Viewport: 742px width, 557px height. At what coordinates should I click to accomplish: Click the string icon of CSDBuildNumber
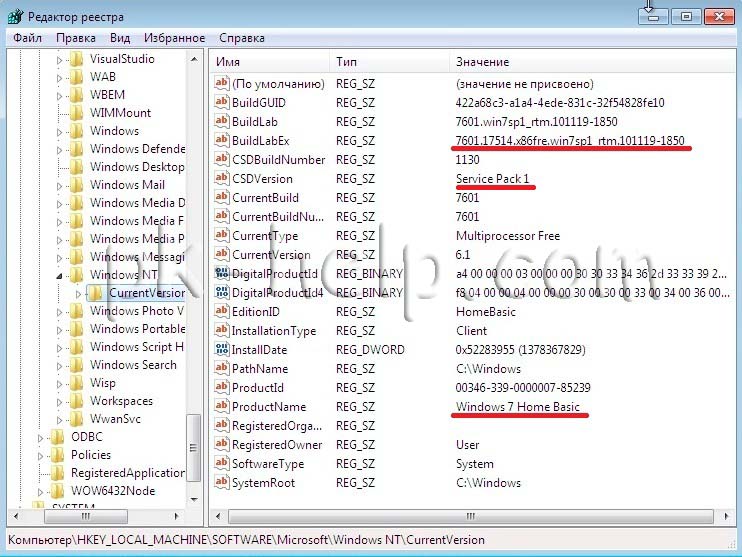point(221,159)
